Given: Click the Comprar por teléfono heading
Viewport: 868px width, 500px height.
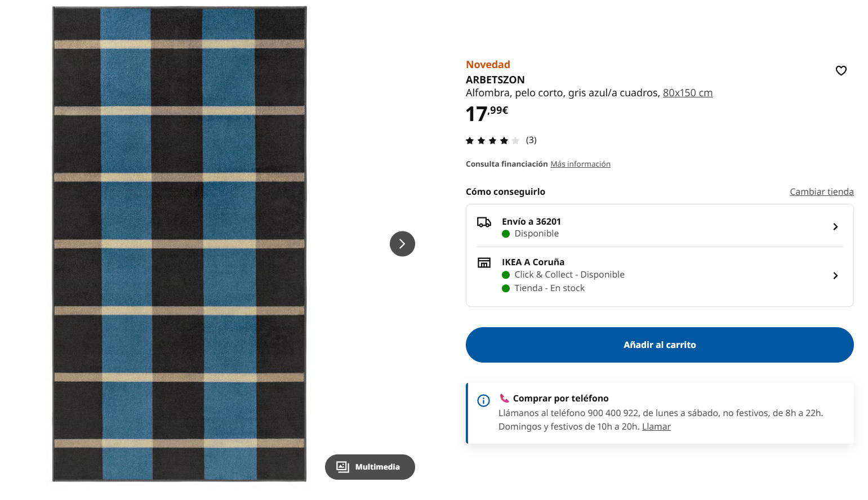Looking at the screenshot, I should point(560,398).
